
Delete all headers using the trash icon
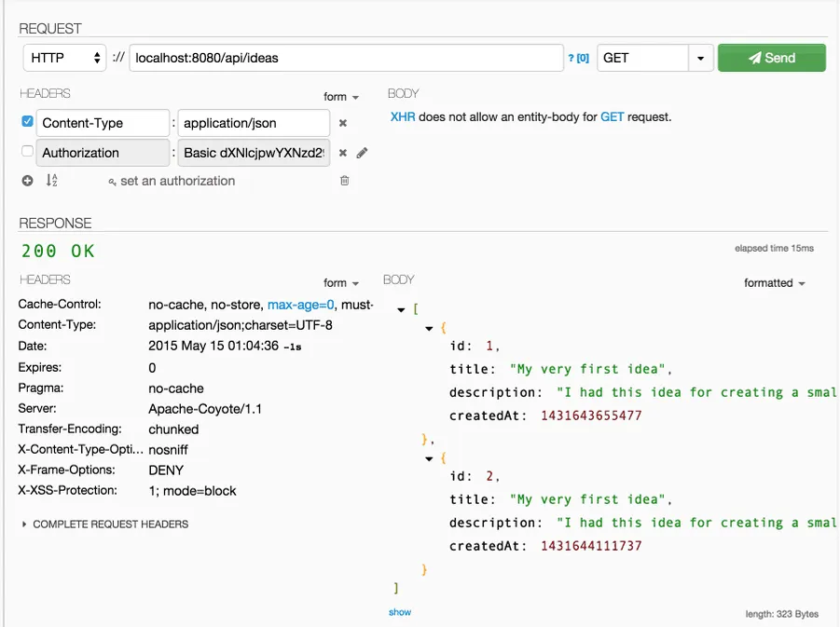coord(344,181)
